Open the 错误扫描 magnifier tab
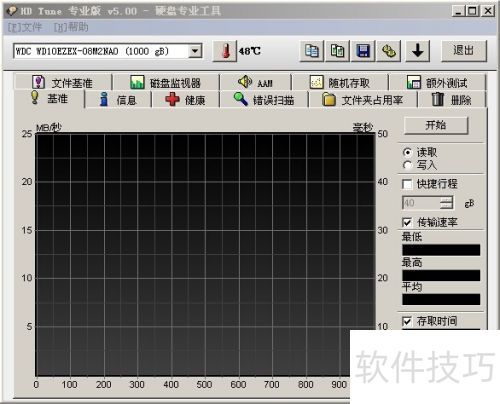The width and height of the screenshot is (500, 404). (x=264, y=99)
